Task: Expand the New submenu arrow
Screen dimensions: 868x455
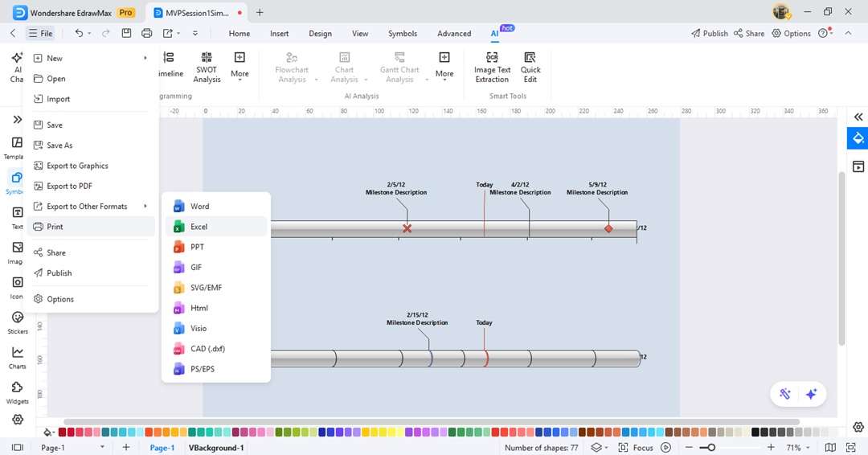Action: [x=145, y=58]
